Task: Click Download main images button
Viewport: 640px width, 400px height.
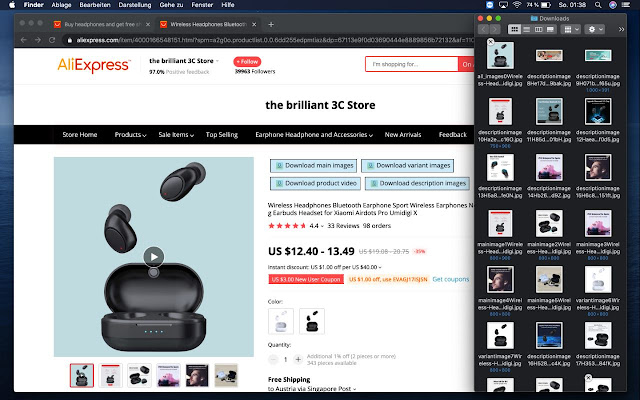Action: [x=315, y=165]
